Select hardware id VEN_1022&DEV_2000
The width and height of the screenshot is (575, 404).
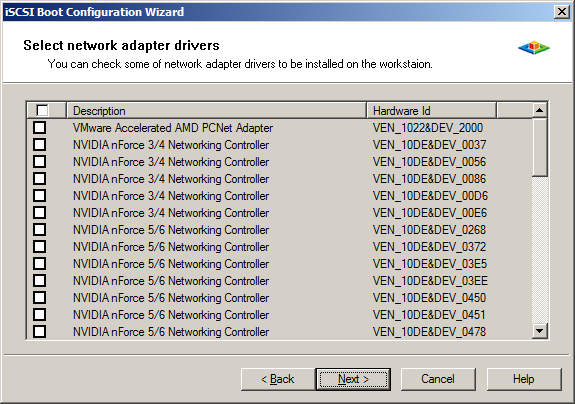pyautogui.click(x=428, y=128)
